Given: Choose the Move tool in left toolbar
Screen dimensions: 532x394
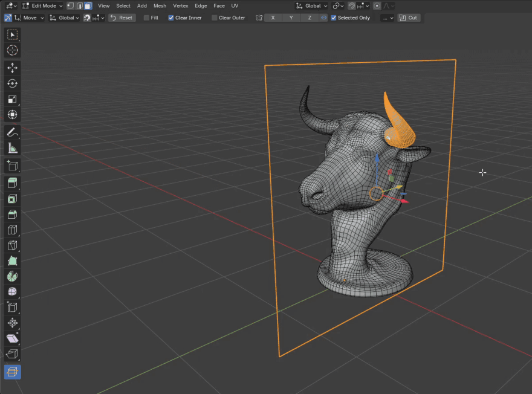Looking at the screenshot, I should [x=12, y=68].
